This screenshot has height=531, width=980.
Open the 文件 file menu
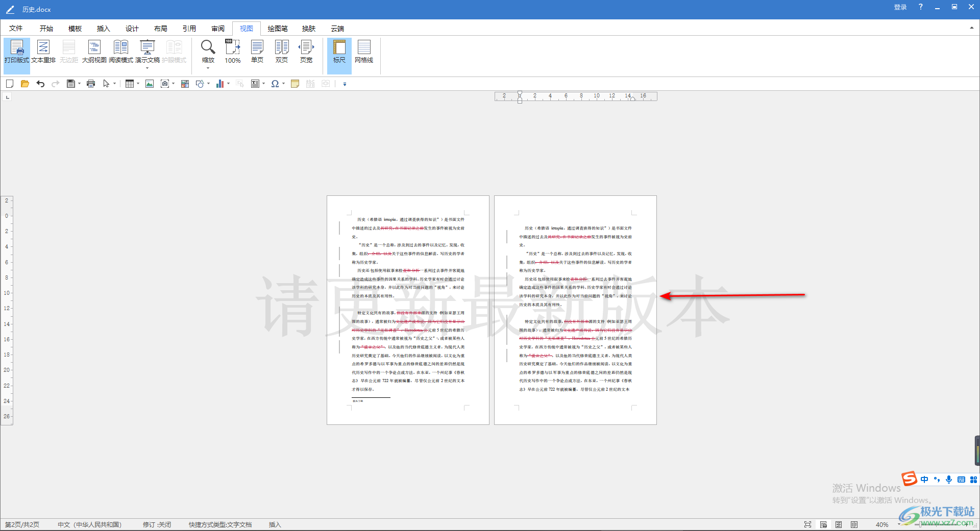tap(16, 29)
